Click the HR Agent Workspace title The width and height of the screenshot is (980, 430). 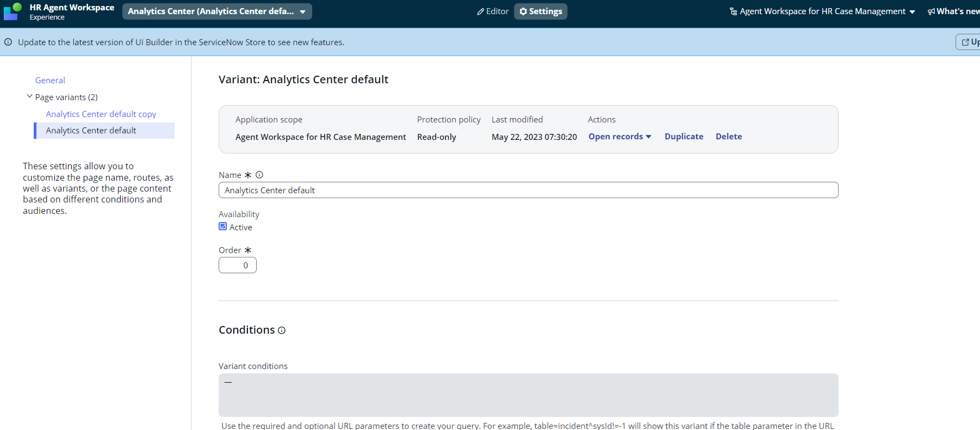72,8
